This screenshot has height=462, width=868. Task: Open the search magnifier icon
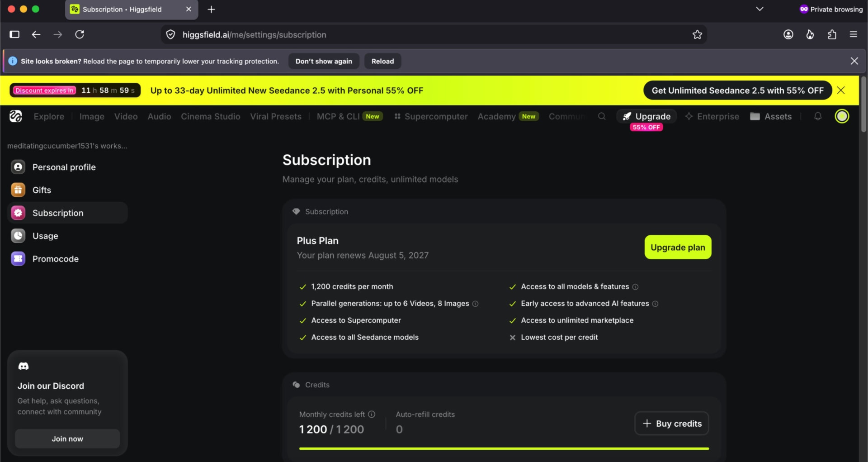pyautogui.click(x=602, y=116)
